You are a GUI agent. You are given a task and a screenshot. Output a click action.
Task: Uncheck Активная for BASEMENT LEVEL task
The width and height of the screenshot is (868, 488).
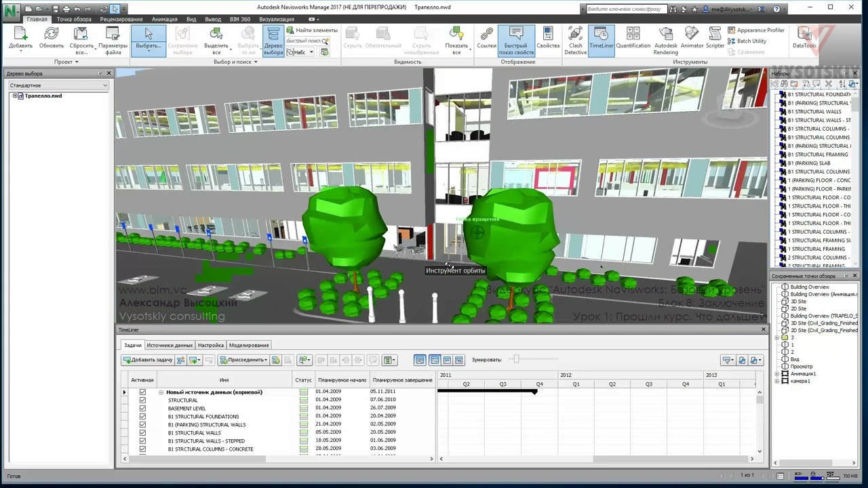tap(142, 409)
